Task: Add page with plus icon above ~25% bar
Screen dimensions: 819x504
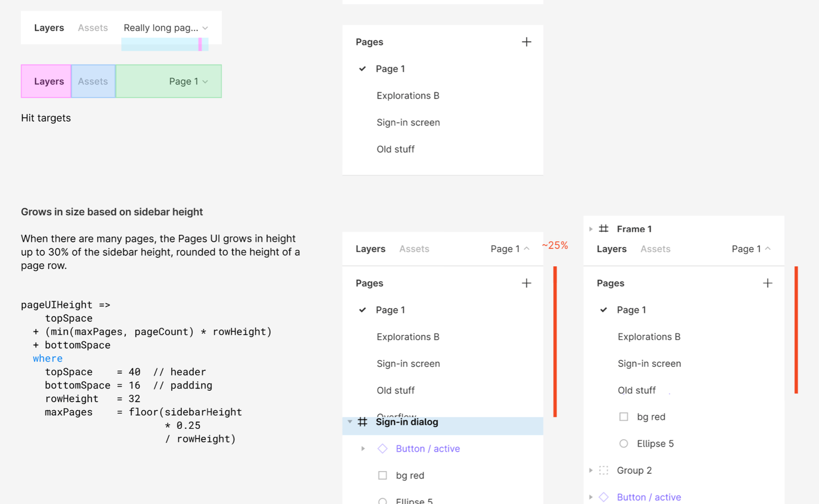Action: click(526, 283)
